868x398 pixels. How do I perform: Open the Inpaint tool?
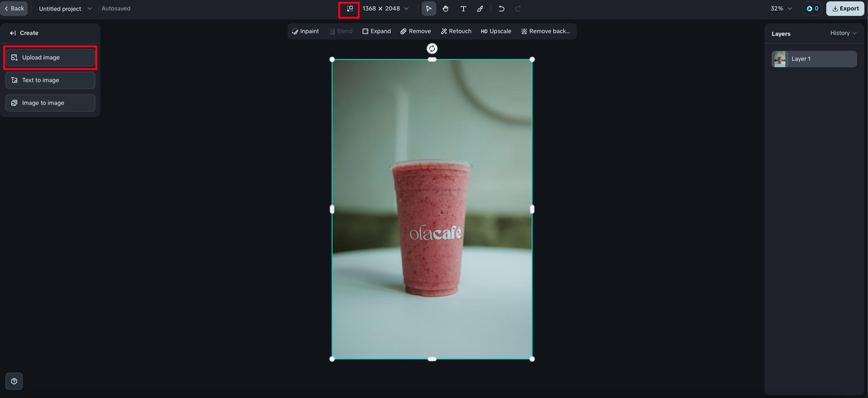305,31
